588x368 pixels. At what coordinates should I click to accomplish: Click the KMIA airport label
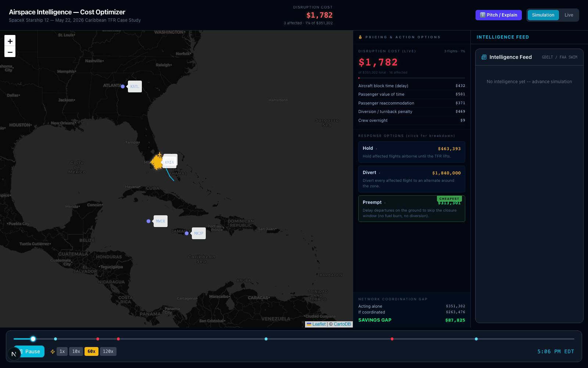tap(169, 162)
